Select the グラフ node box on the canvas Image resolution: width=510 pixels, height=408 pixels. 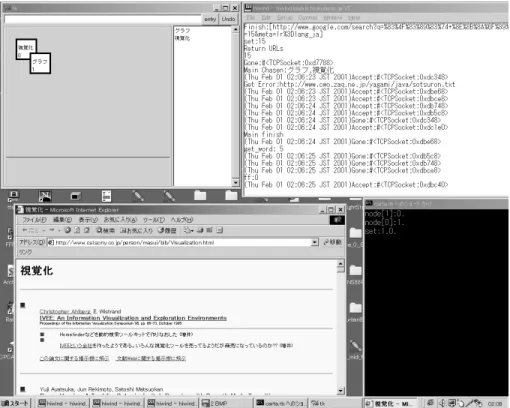tap(40, 63)
